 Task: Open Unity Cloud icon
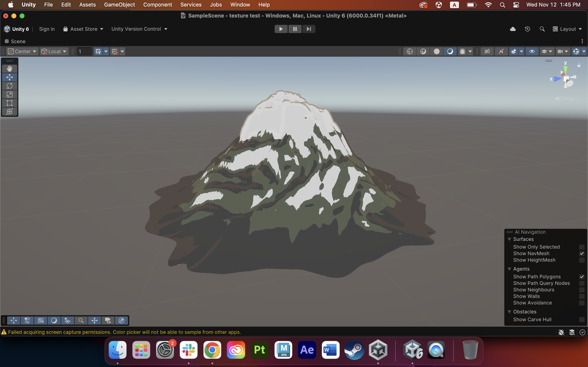tap(513, 29)
